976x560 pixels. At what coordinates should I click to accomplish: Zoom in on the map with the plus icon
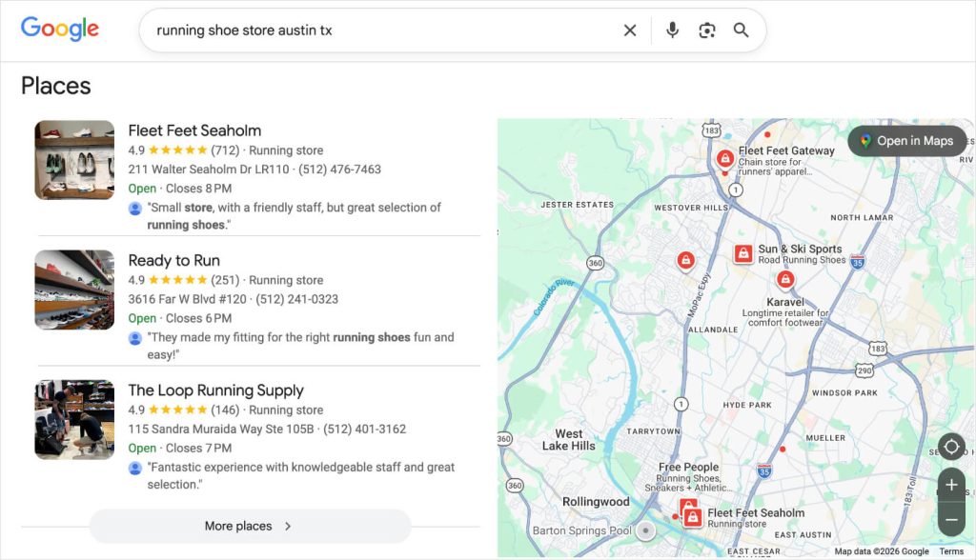(x=951, y=485)
